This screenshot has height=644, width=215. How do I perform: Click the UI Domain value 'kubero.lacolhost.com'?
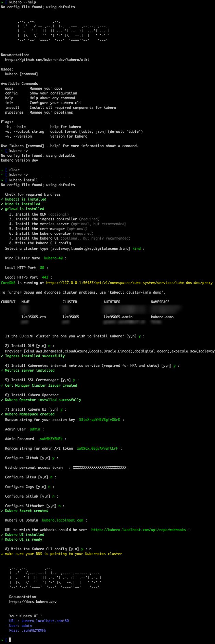[63, 520]
